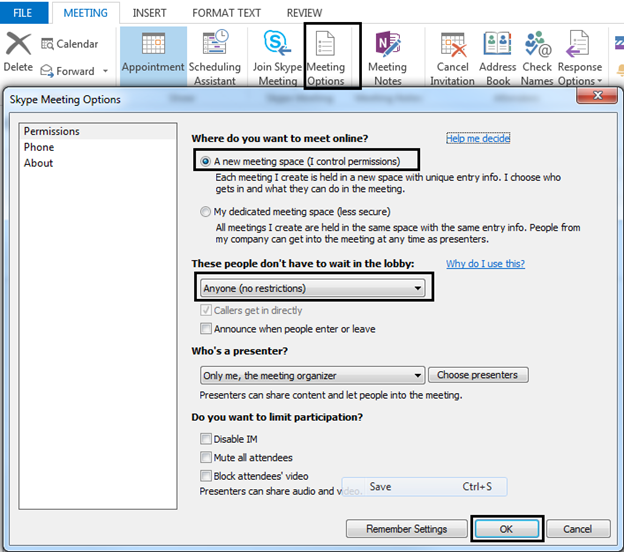Open the Calendar button in ribbon

point(69,44)
